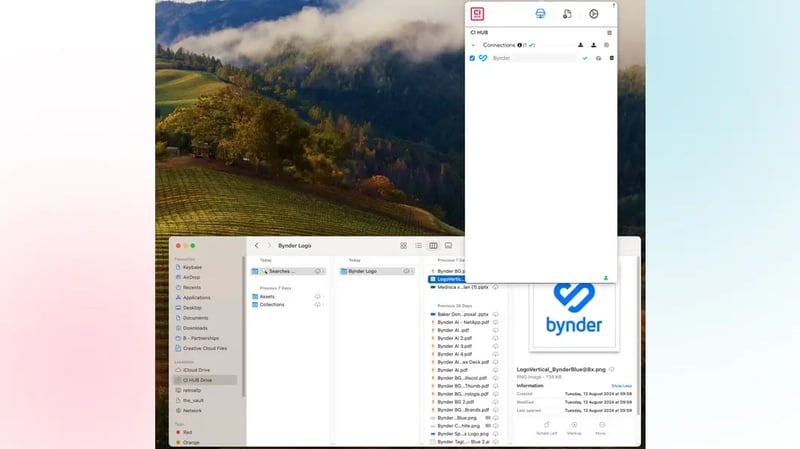Open Keybase in Finder sidebar
800x449 pixels.
click(192, 267)
